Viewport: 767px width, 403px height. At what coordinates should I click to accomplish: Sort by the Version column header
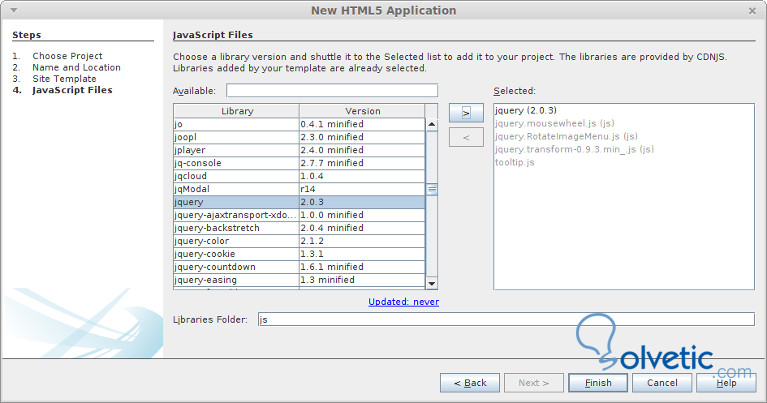[362, 111]
